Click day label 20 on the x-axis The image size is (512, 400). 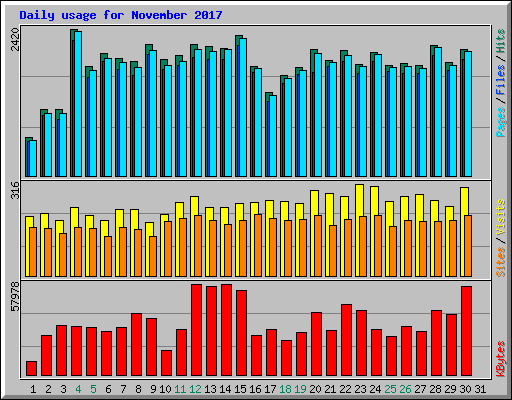pos(315,389)
